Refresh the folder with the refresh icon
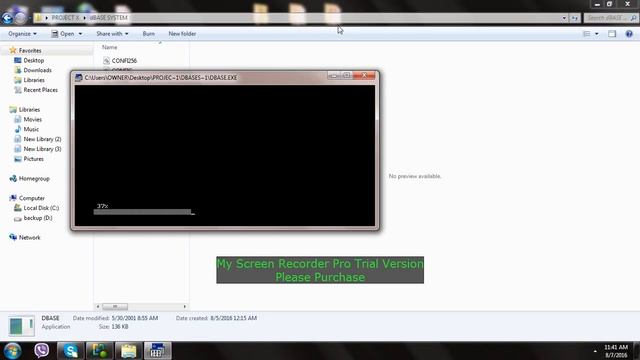This screenshot has height=360, width=640. [x=575, y=18]
